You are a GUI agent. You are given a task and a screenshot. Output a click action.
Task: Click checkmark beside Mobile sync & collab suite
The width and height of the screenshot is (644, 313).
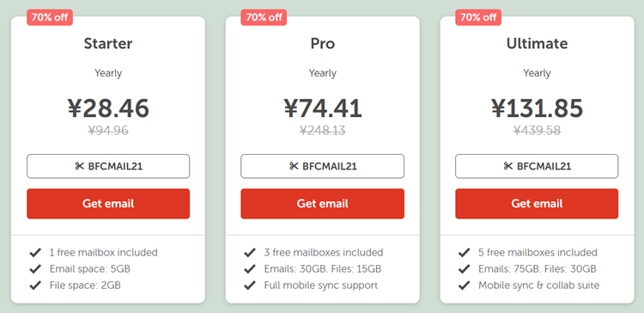464,285
